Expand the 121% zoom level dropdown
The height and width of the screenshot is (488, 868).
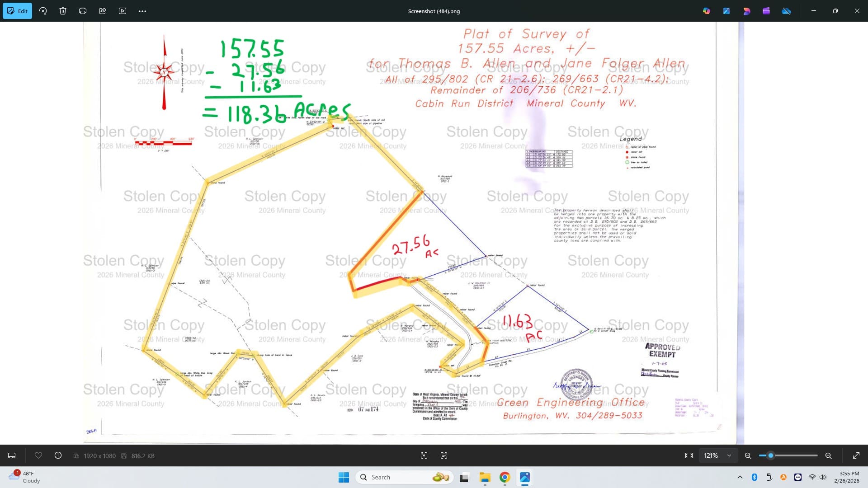tap(729, 455)
